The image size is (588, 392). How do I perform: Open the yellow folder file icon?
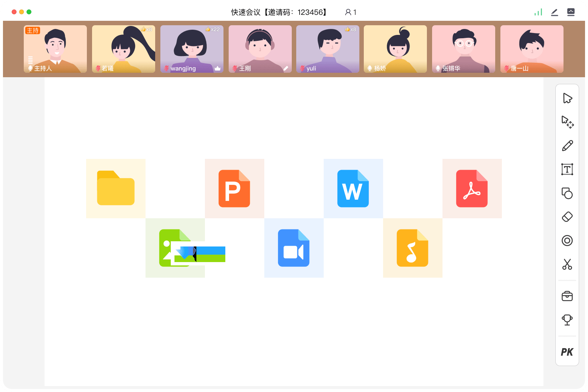pyautogui.click(x=116, y=188)
